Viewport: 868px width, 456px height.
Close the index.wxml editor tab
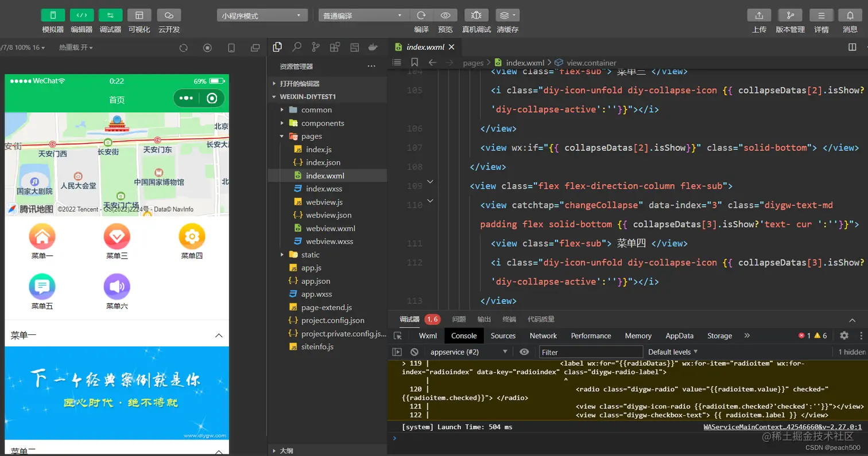[x=452, y=47]
